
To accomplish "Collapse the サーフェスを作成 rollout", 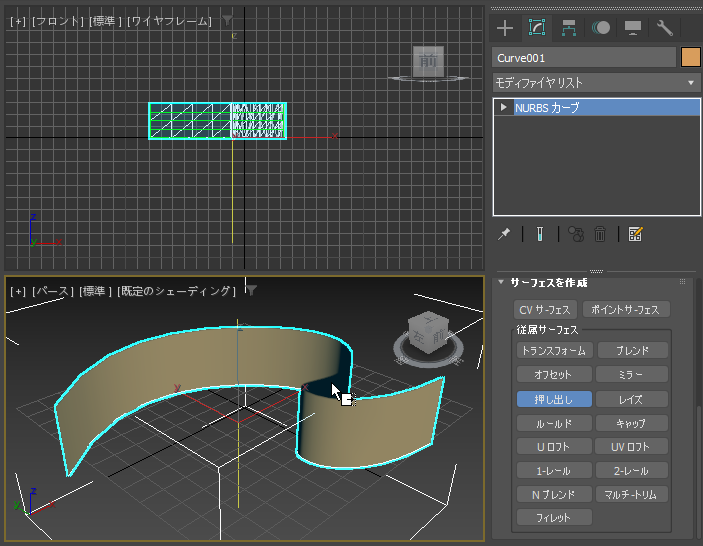I will [501, 282].
